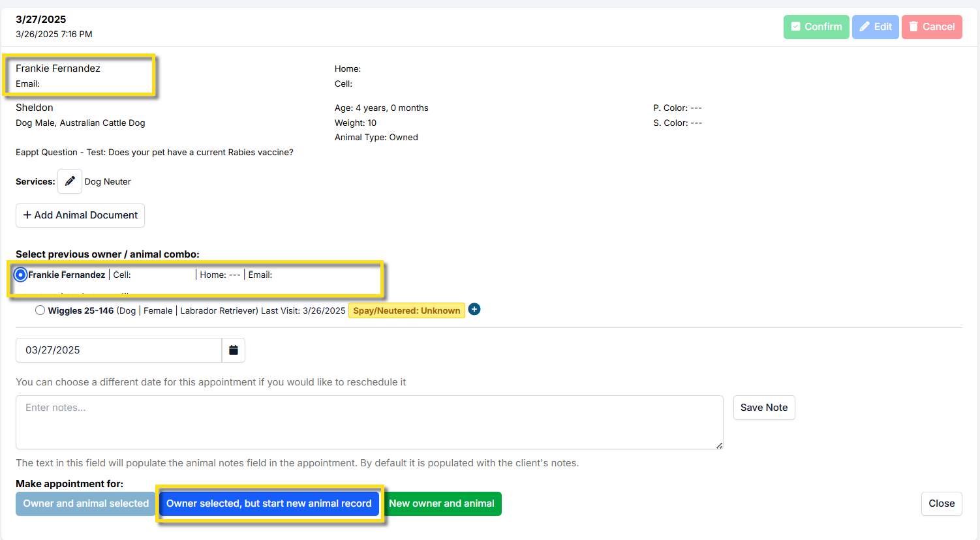The image size is (980, 540).
Task: Click the Dog Neuter service label
Action: tap(108, 182)
